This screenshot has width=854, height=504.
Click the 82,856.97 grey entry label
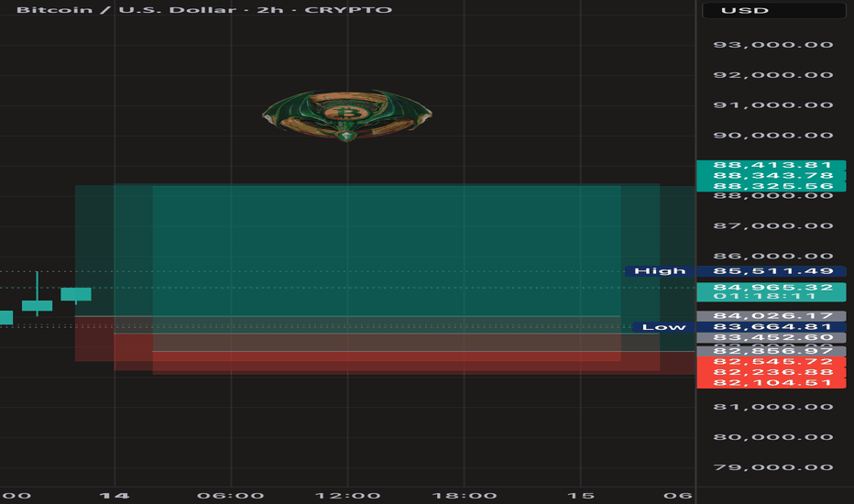772,352
